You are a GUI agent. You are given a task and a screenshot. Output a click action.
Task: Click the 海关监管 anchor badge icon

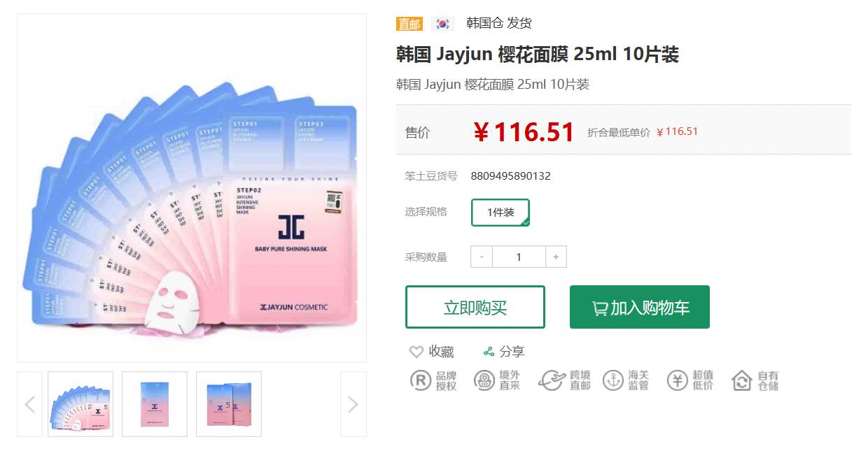(613, 380)
